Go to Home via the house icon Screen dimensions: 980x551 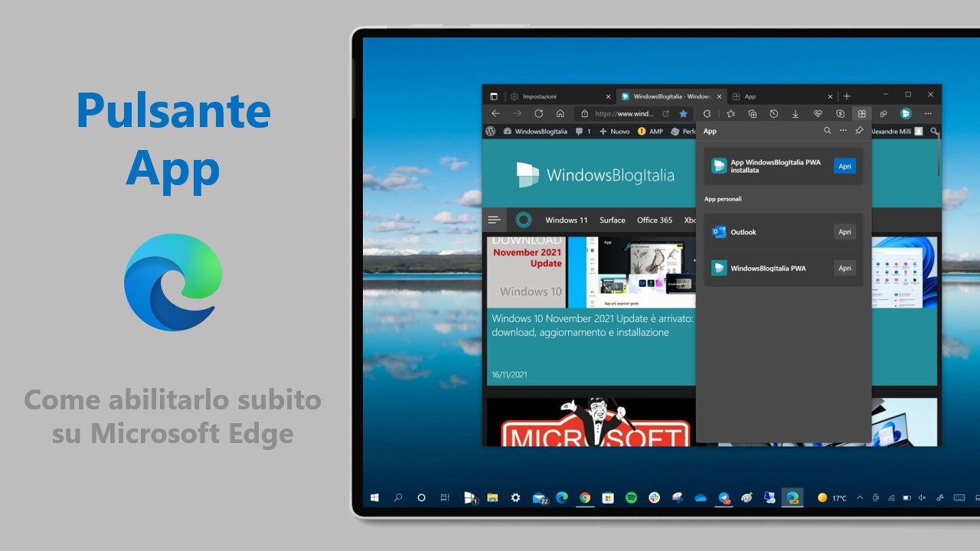click(560, 113)
